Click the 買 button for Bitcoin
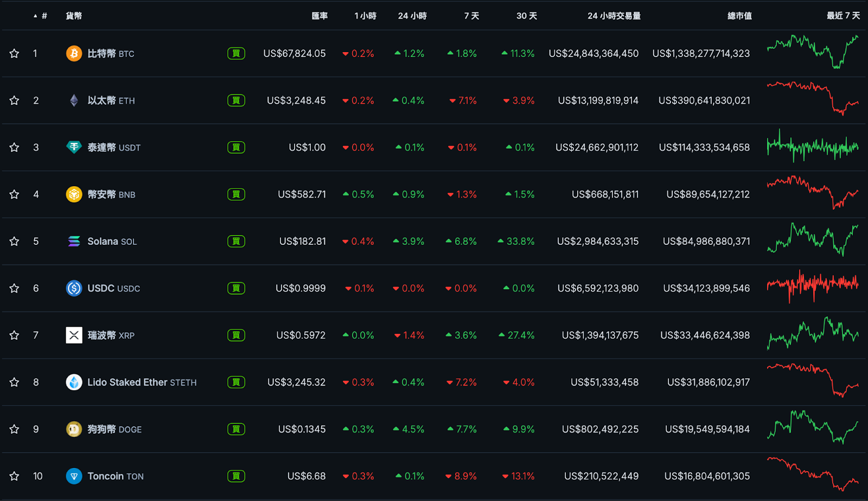The image size is (868, 501). [x=236, y=53]
